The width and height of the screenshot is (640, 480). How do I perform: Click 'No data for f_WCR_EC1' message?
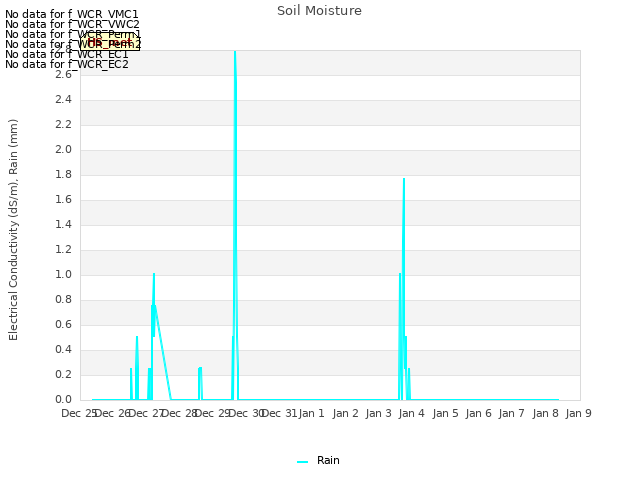point(67,54)
